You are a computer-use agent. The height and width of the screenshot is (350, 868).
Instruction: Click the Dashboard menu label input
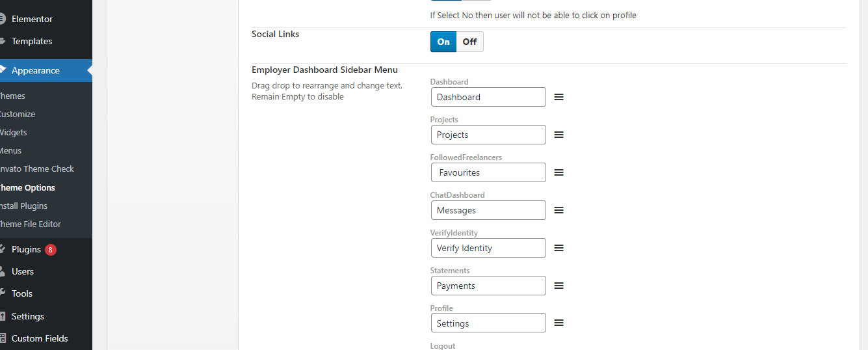pos(488,97)
